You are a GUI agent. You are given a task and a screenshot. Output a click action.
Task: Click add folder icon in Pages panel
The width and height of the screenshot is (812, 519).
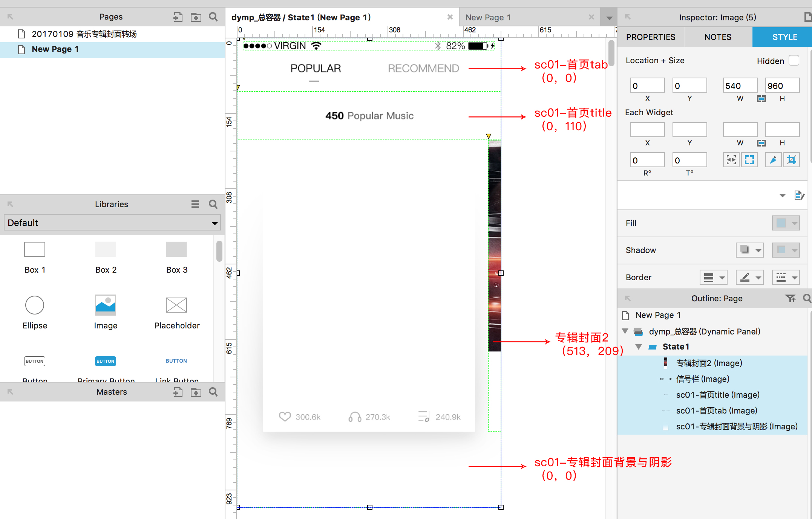(196, 17)
